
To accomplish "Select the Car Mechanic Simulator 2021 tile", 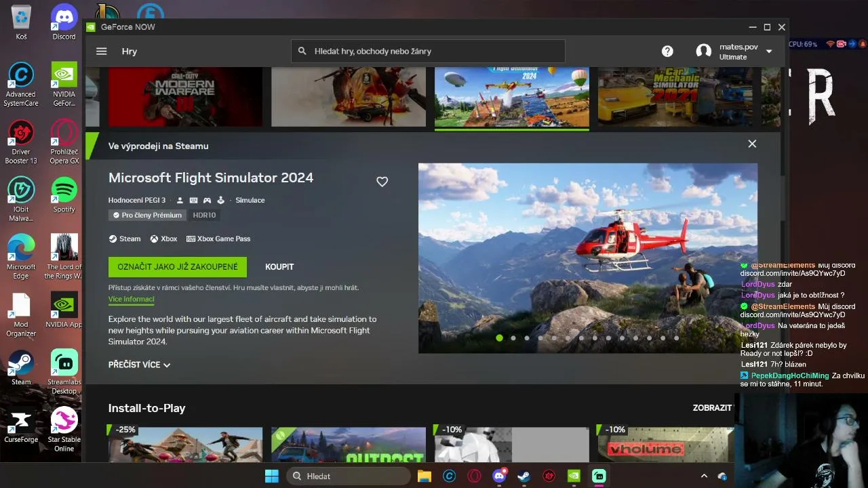I will click(x=675, y=96).
